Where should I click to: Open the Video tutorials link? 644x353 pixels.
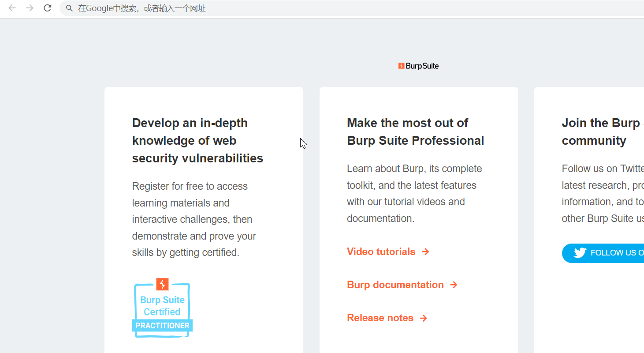[x=381, y=252]
